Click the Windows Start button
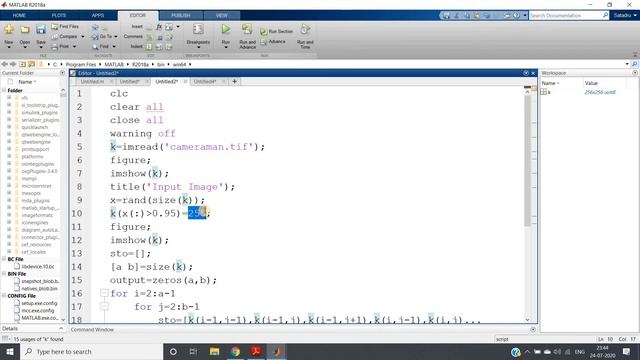 pyautogui.click(x=9, y=351)
